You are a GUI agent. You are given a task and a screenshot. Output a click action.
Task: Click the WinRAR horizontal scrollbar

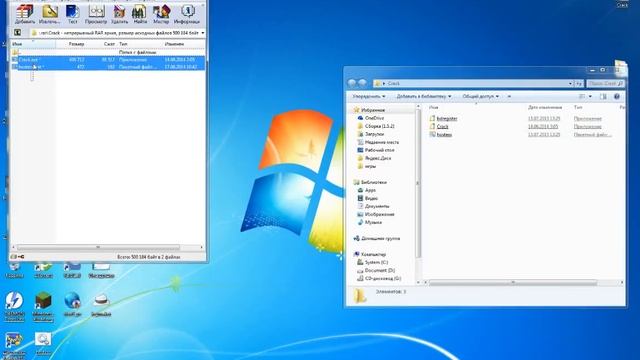pyautogui.click(x=98, y=247)
